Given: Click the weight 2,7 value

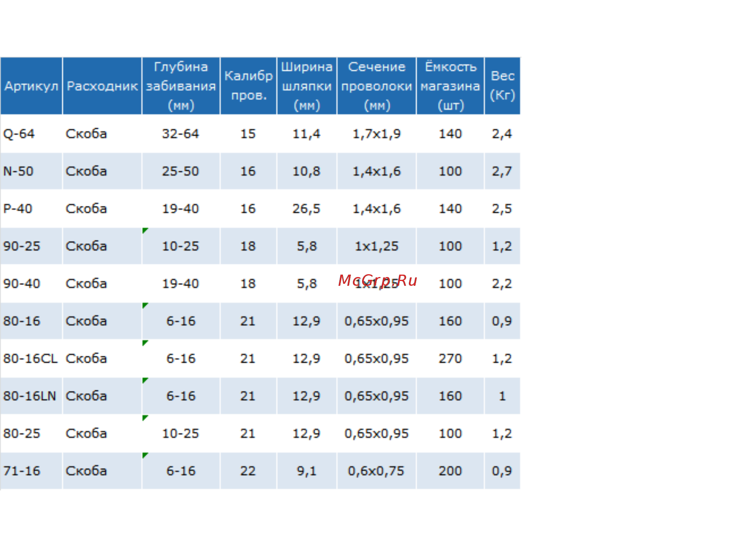Looking at the screenshot, I should [x=502, y=171].
